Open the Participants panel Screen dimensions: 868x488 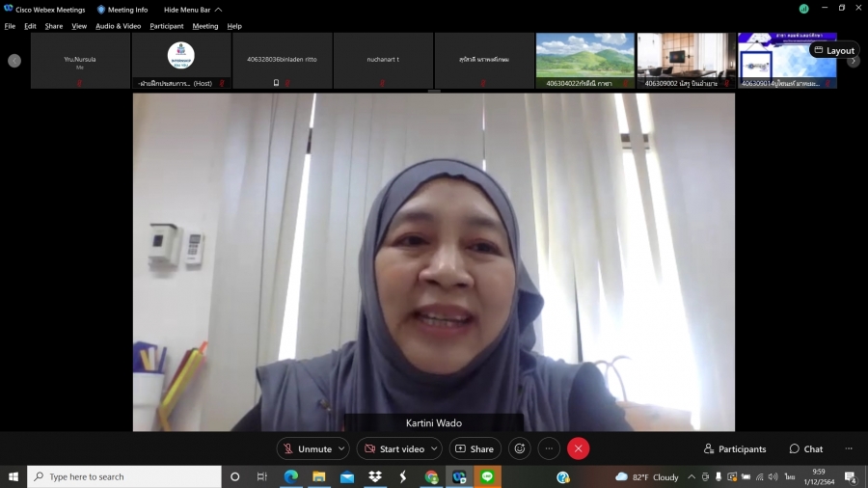coord(735,448)
